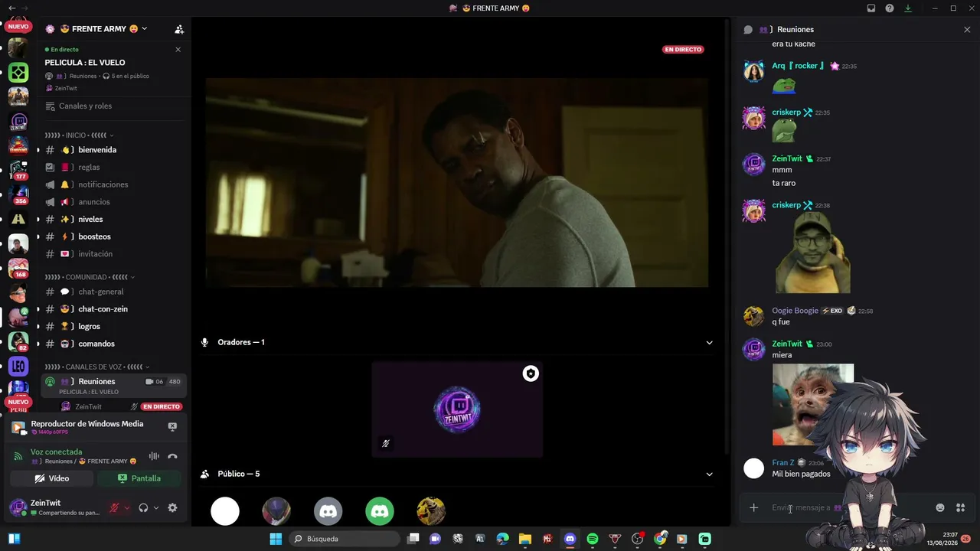Click Oogie Boogie username in chat

click(x=795, y=311)
